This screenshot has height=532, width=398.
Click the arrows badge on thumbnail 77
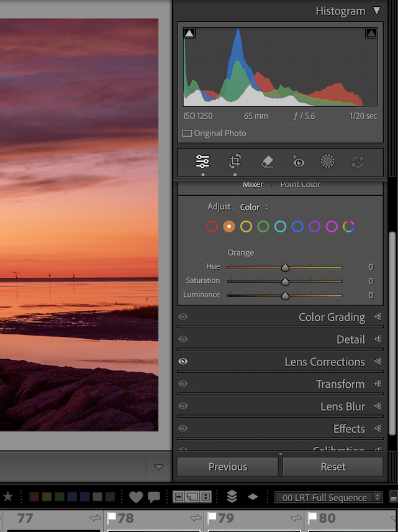coord(96,518)
